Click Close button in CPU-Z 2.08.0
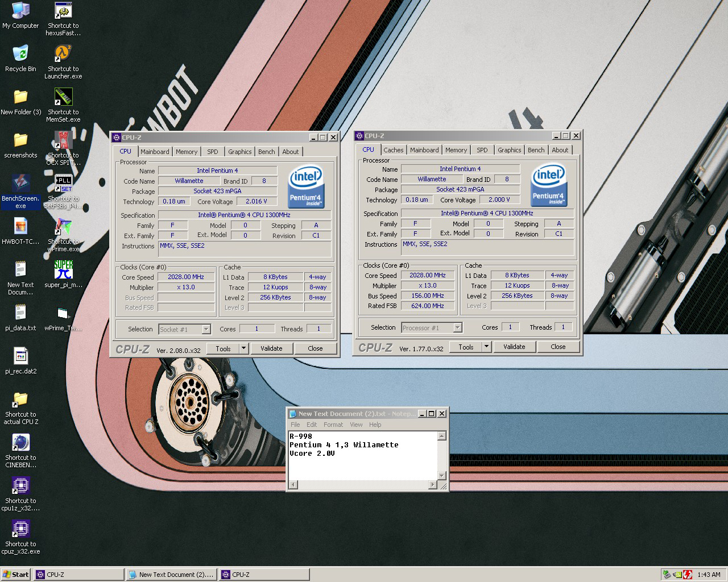Viewport: 728px width, 582px height. pyautogui.click(x=315, y=348)
